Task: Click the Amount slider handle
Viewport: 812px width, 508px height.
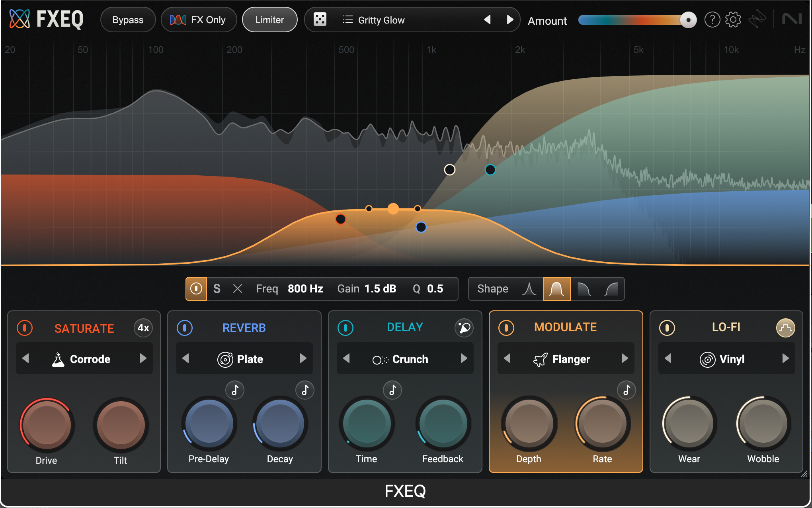Action: click(x=688, y=20)
